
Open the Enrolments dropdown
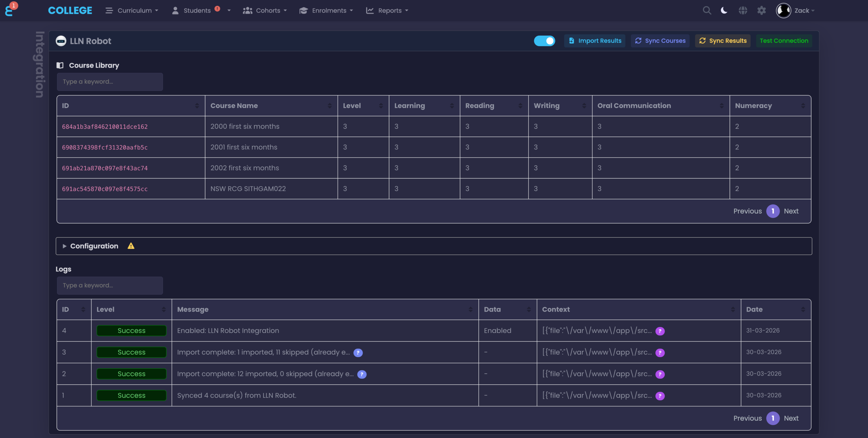click(x=326, y=11)
